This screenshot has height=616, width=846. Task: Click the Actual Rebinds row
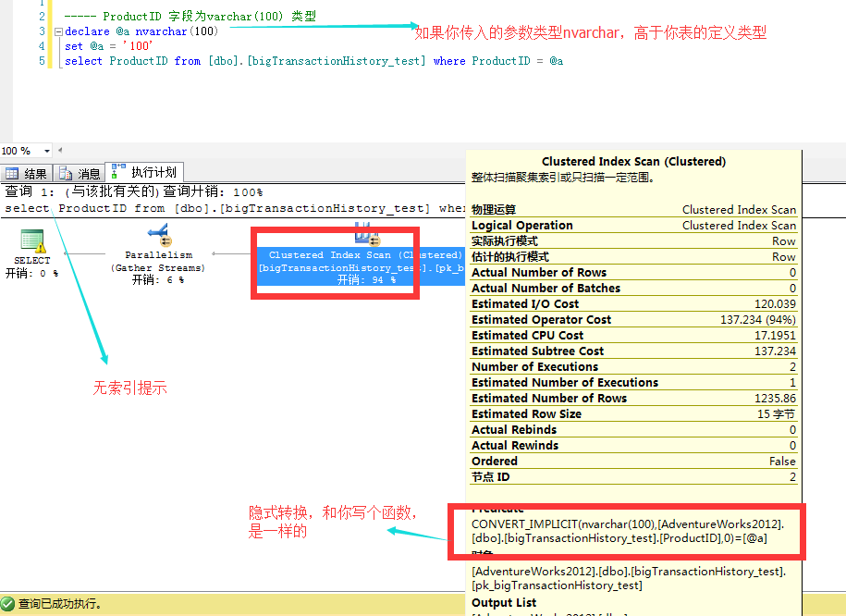pos(633,430)
